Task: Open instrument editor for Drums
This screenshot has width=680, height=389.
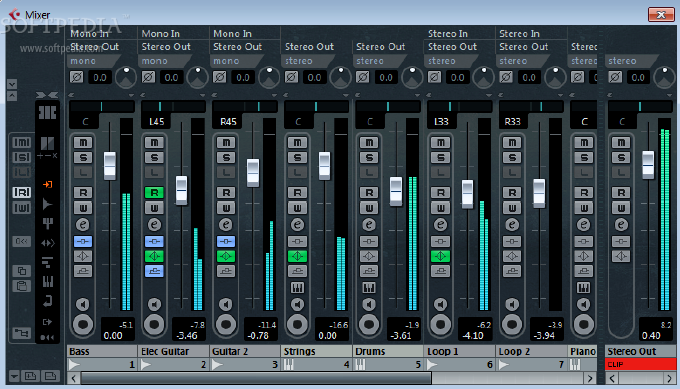Action: click(369, 288)
